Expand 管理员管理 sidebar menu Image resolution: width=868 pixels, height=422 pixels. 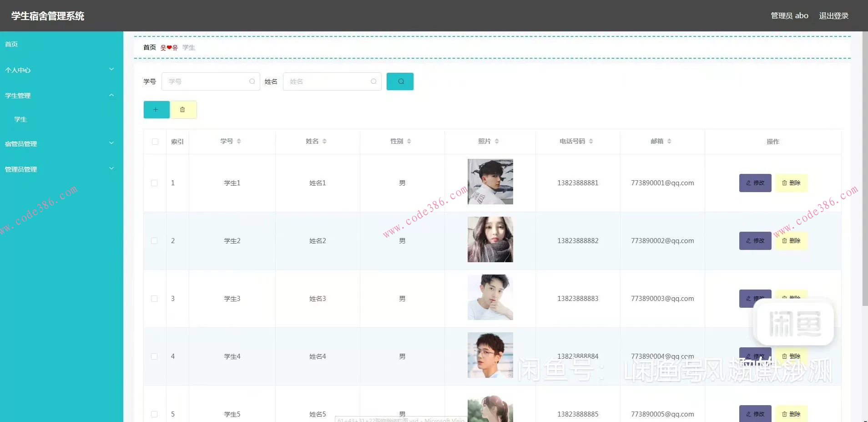coord(61,169)
